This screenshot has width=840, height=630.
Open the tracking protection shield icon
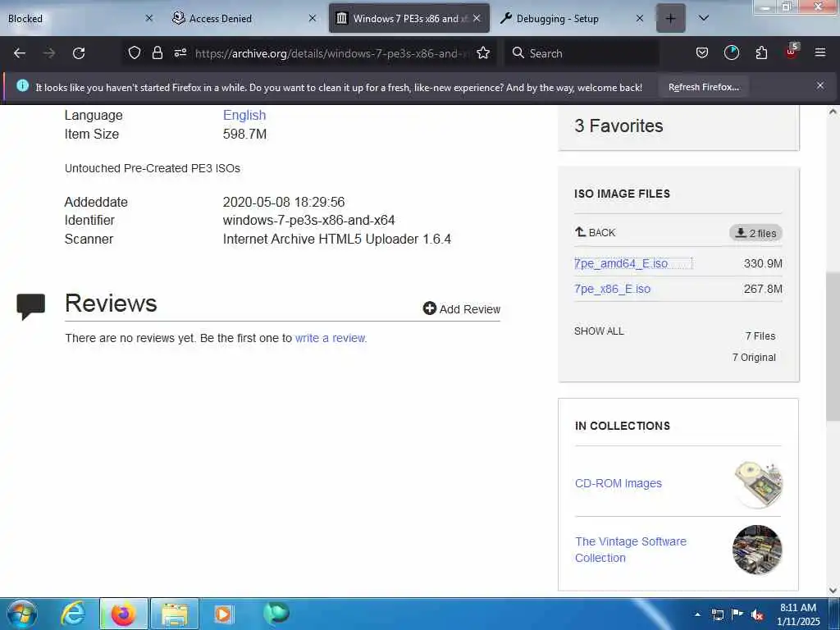pos(135,53)
